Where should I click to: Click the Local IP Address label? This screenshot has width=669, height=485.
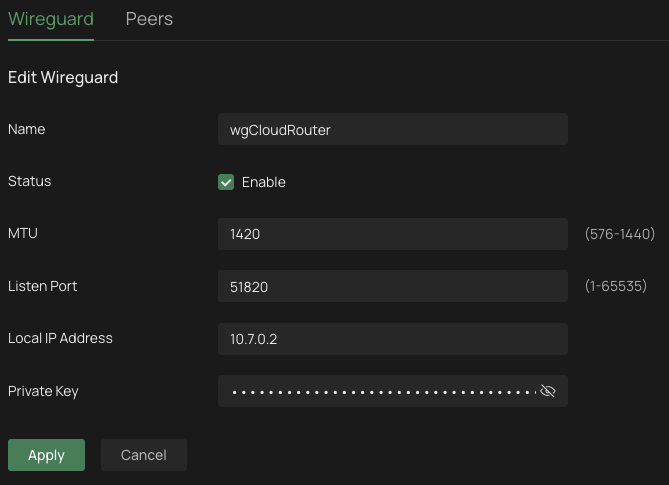click(x=60, y=338)
